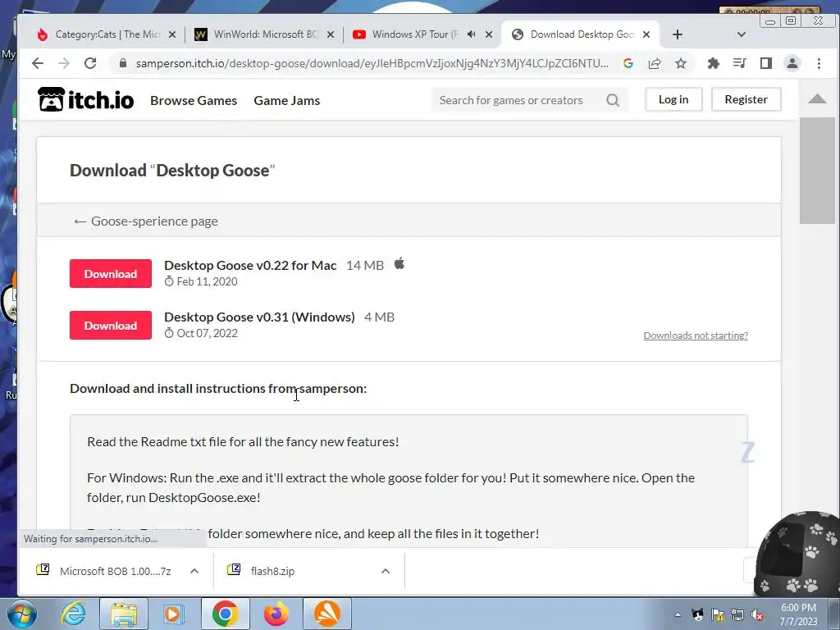Click the Chrome taskbar icon
Image resolution: width=840 pixels, height=630 pixels.
[x=225, y=614]
